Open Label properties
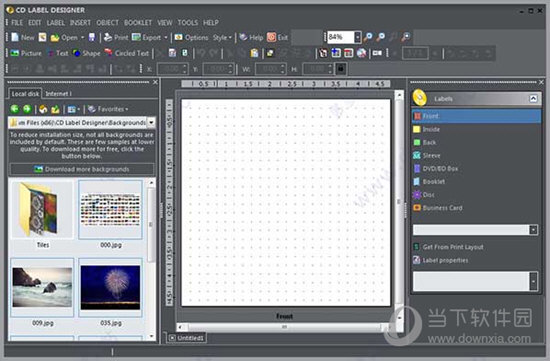Screen dimensions: 550x361 pyautogui.click(x=441, y=260)
